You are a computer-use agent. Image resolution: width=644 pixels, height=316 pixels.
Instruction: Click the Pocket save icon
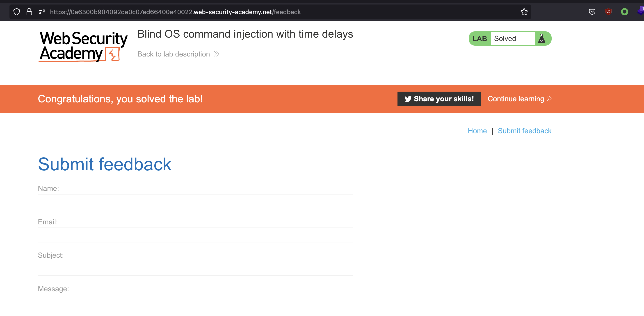tap(592, 12)
